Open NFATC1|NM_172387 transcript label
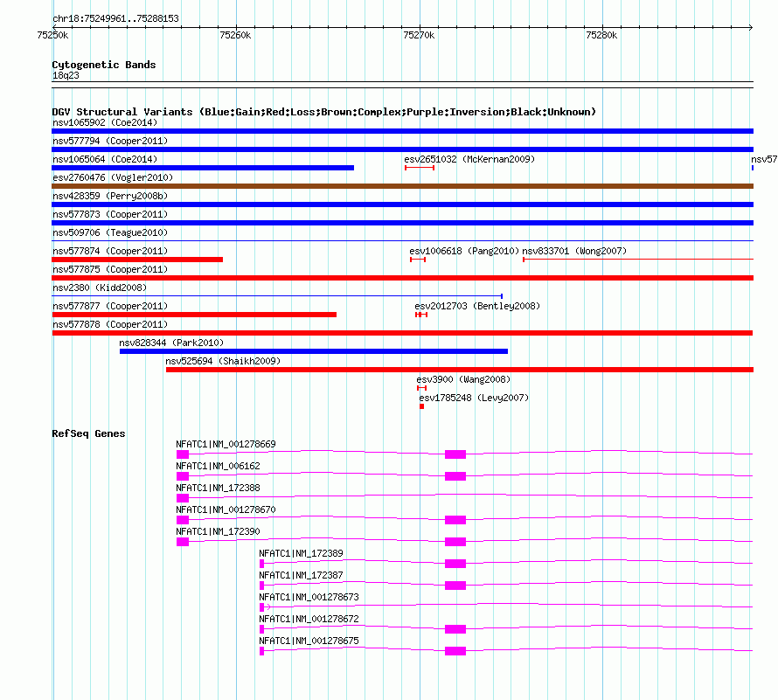This screenshot has height=700, width=778. pyautogui.click(x=302, y=575)
